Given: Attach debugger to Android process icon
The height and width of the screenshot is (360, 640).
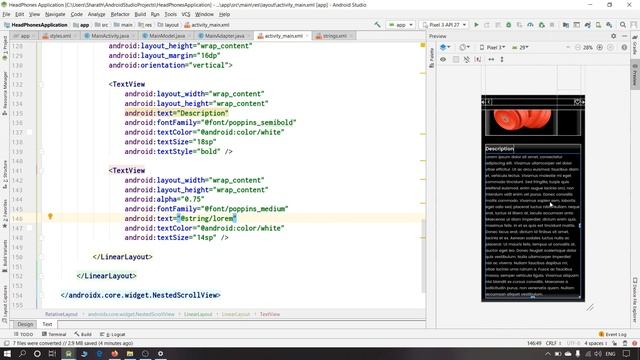Looking at the screenshot, I should pos(542,25).
